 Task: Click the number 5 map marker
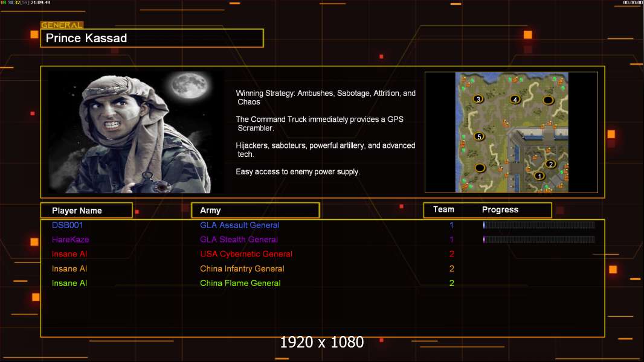point(480,136)
